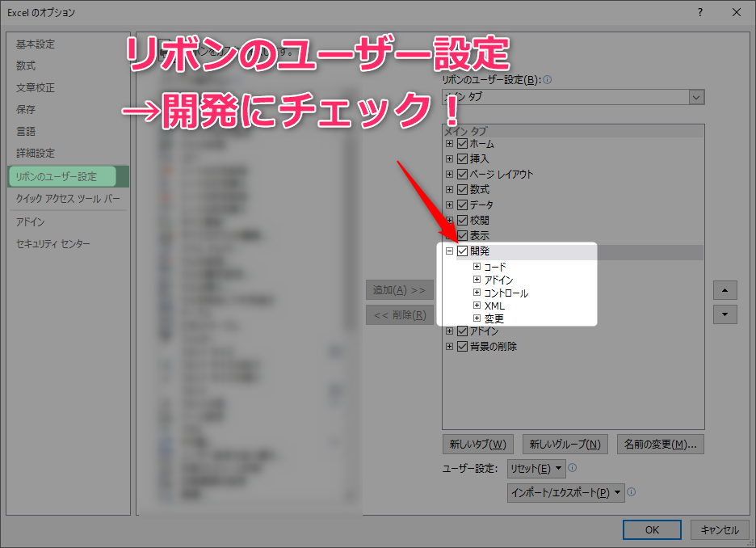
Task: Toggle the データ tab checkbox
Action: pos(462,205)
